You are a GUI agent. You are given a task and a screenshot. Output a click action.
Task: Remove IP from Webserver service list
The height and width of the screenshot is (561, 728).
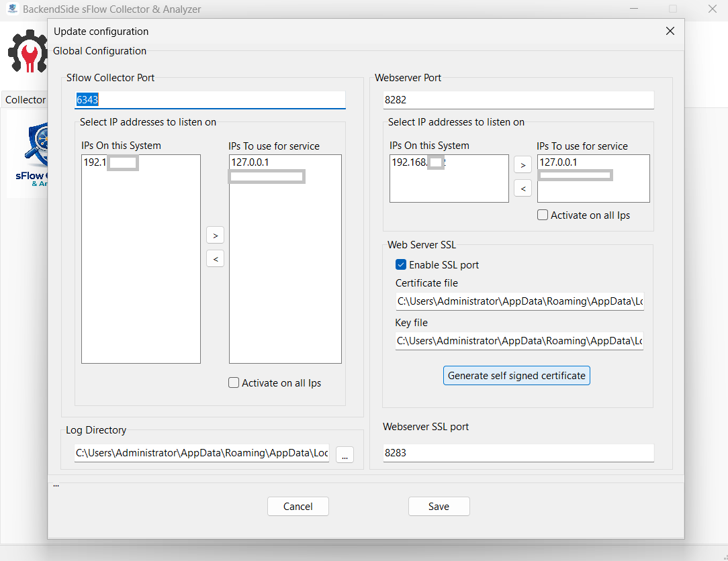click(522, 189)
